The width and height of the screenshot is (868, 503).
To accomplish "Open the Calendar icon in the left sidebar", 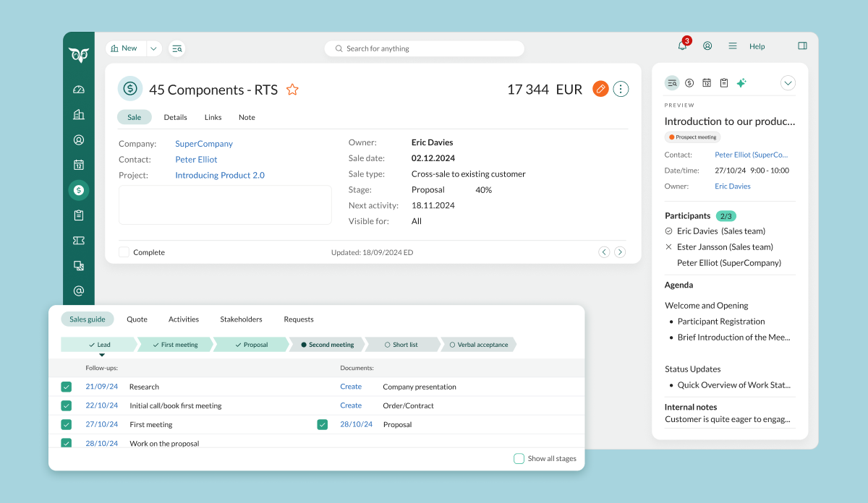I will point(79,165).
